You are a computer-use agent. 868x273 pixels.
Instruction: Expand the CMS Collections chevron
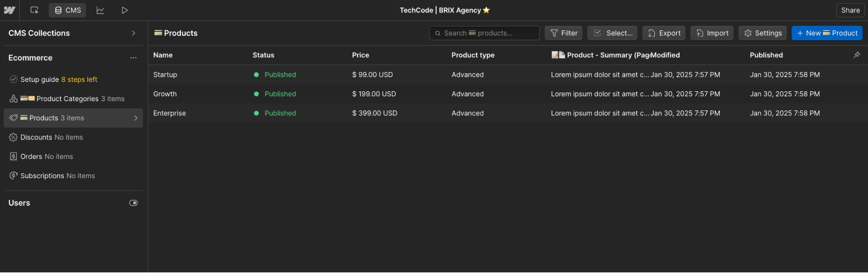133,33
